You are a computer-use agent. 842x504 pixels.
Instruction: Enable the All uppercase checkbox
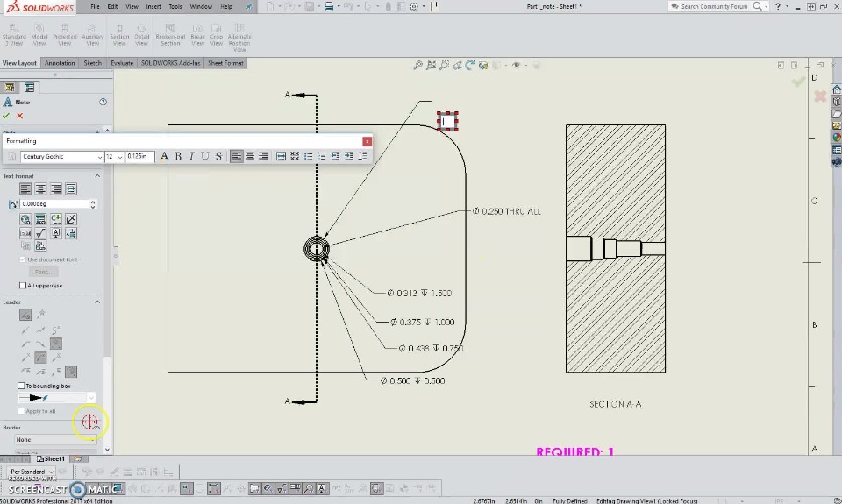(x=23, y=286)
